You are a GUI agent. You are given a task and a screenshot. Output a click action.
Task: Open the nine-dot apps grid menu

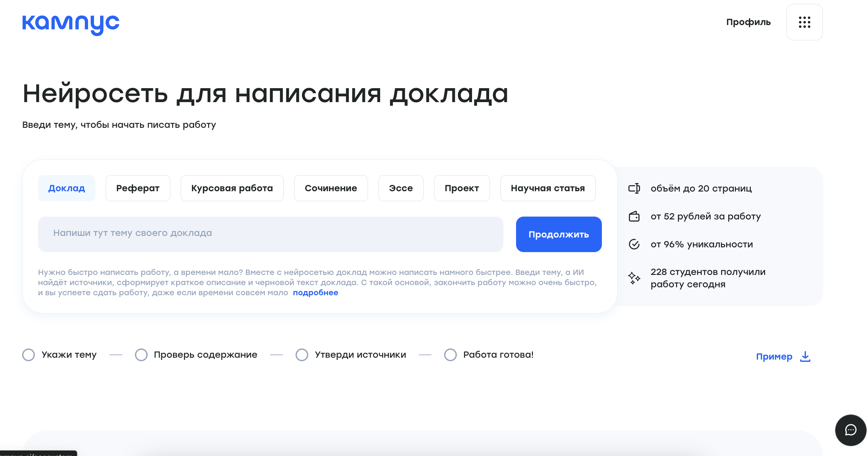click(x=804, y=22)
